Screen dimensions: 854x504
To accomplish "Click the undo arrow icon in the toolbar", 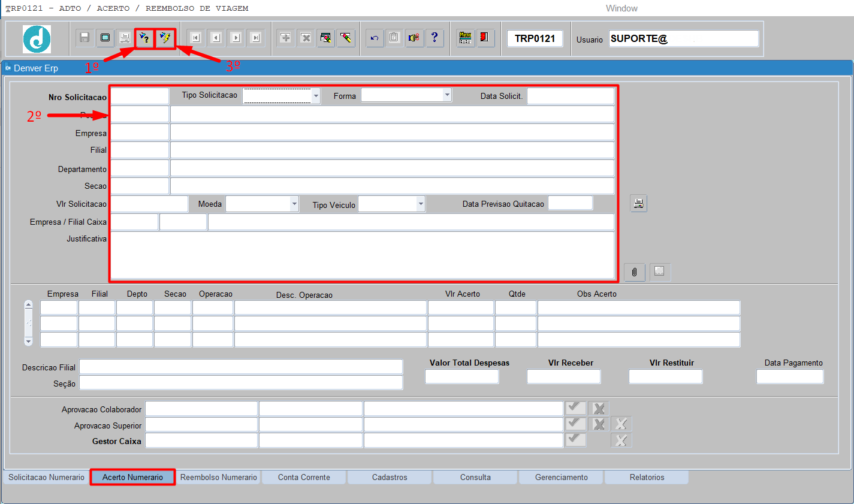I will 375,38.
